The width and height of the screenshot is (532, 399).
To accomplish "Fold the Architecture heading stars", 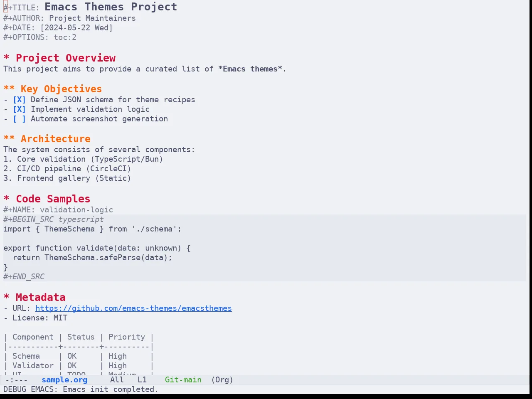I will pos(9,138).
